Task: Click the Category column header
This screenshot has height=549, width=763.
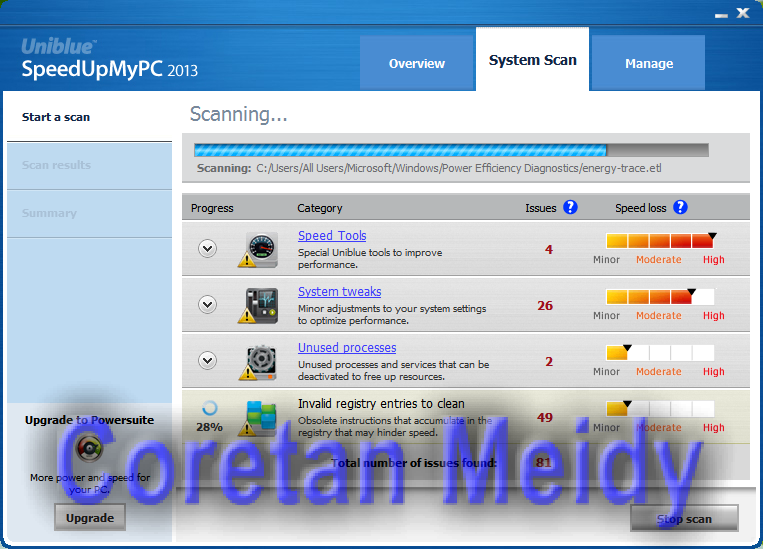Action: click(x=320, y=208)
